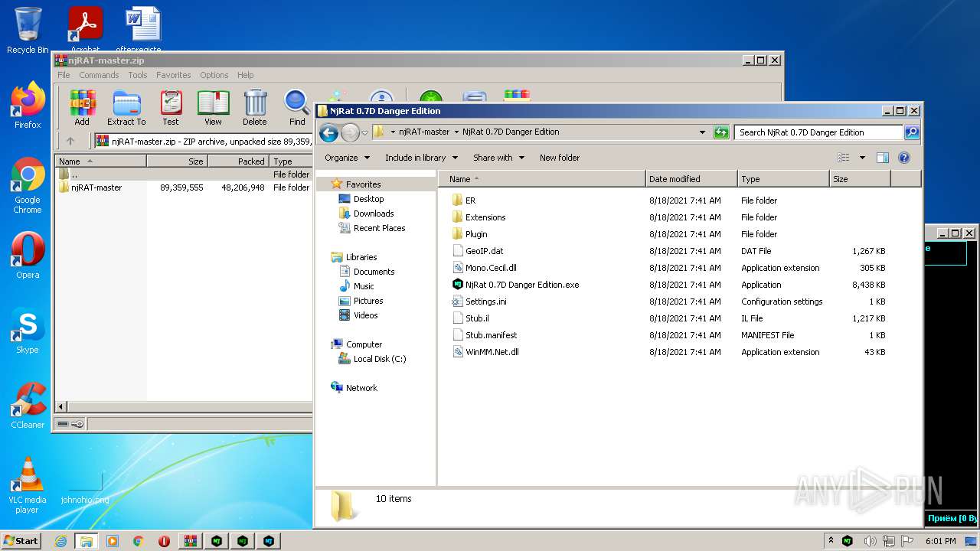Click New folder button

(560, 158)
